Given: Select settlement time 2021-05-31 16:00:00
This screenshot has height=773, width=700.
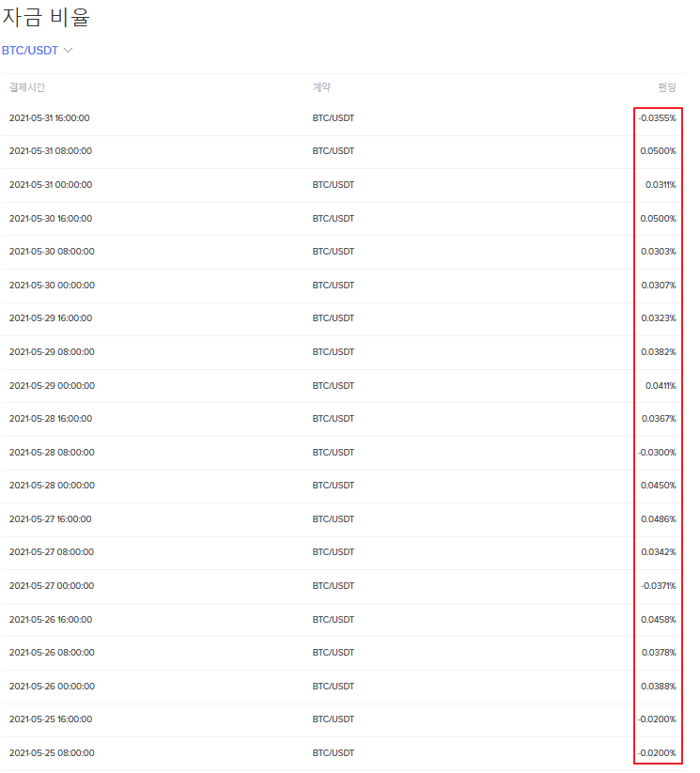Looking at the screenshot, I should [x=50, y=117].
